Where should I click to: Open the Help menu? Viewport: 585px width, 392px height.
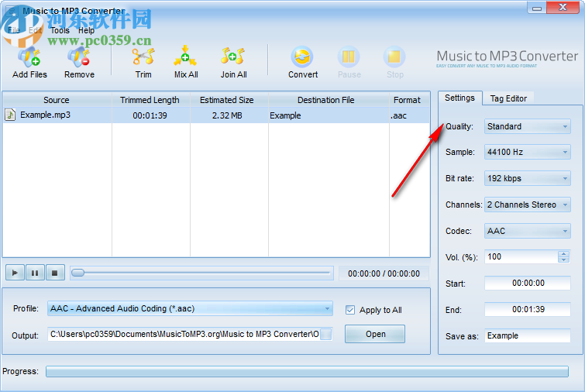pos(86,30)
